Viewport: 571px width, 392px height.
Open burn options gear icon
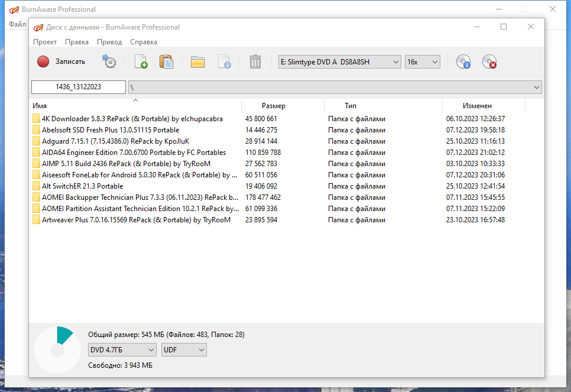(x=109, y=61)
